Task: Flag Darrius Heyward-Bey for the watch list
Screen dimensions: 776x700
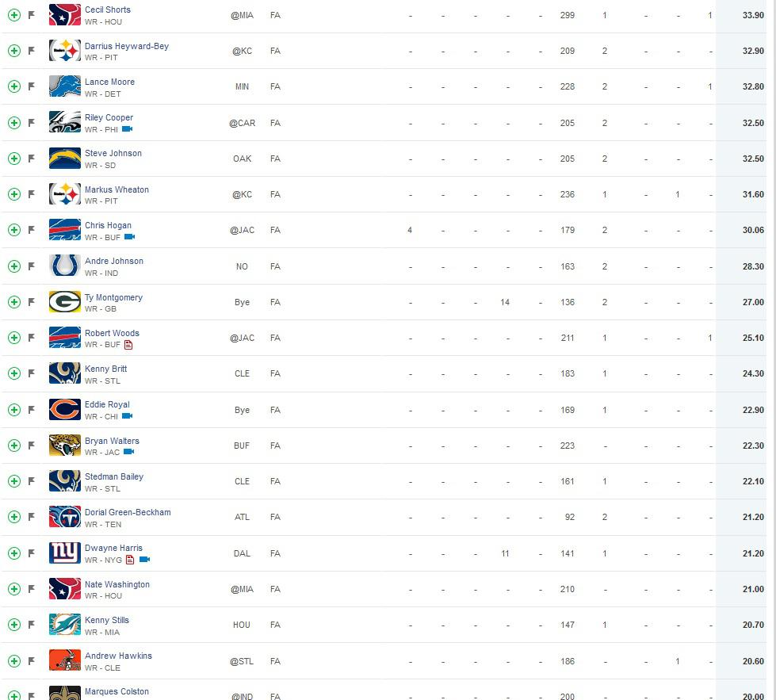Action: pyautogui.click(x=32, y=51)
